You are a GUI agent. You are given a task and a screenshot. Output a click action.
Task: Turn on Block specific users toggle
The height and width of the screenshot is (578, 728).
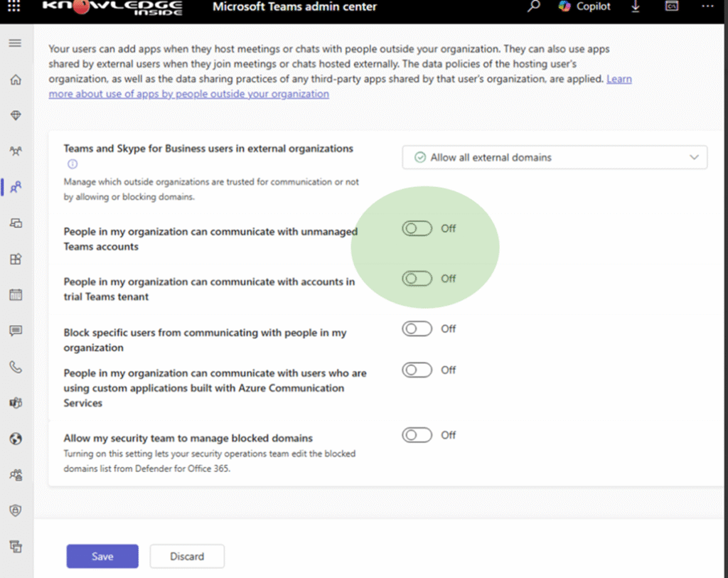(417, 329)
